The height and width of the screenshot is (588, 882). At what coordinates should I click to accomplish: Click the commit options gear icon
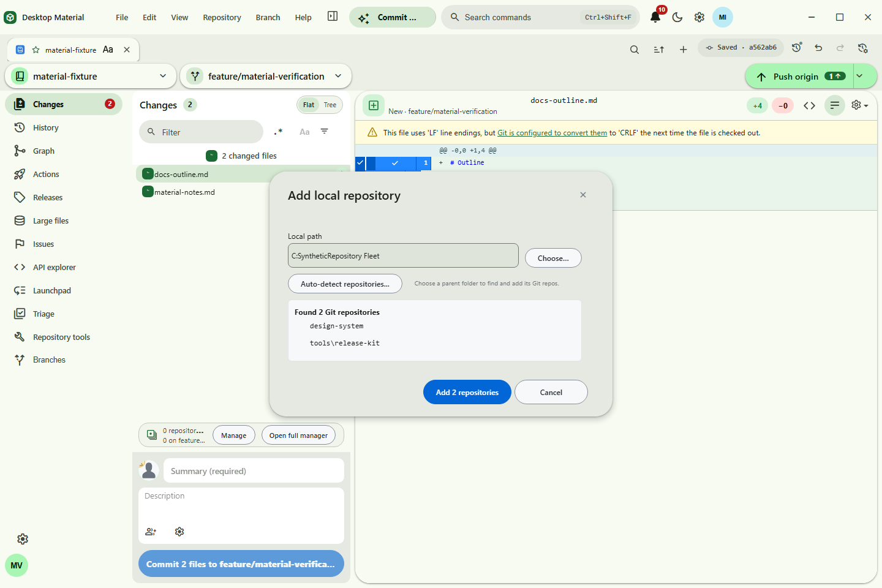[x=179, y=532]
